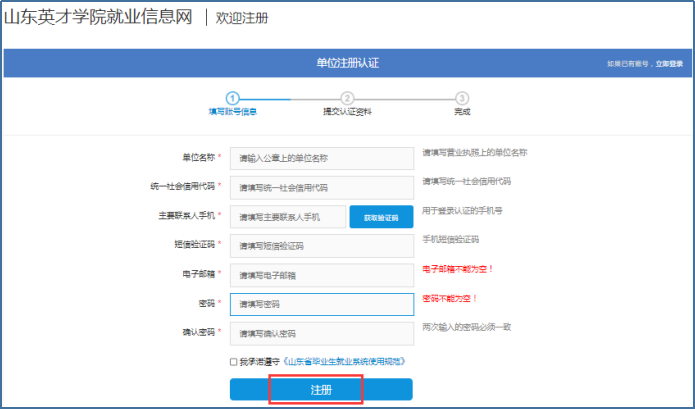Click the 完成 step label
The height and width of the screenshot is (409, 695).
pos(461,112)
